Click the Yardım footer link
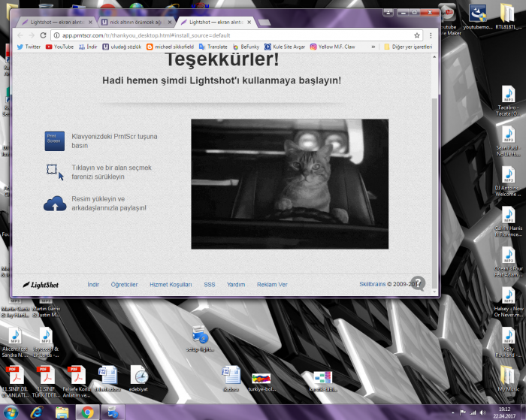Screen dimensions: 526x420 236,285
